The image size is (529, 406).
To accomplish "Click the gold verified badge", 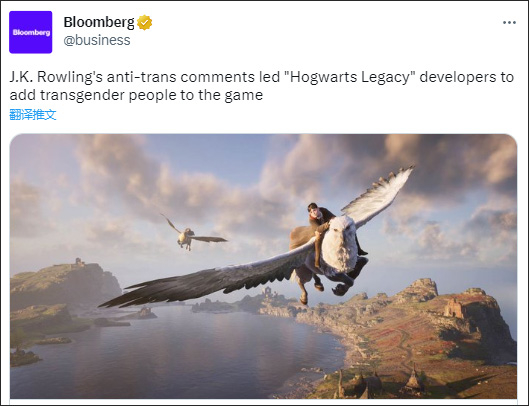I will (x=144, y=23).
